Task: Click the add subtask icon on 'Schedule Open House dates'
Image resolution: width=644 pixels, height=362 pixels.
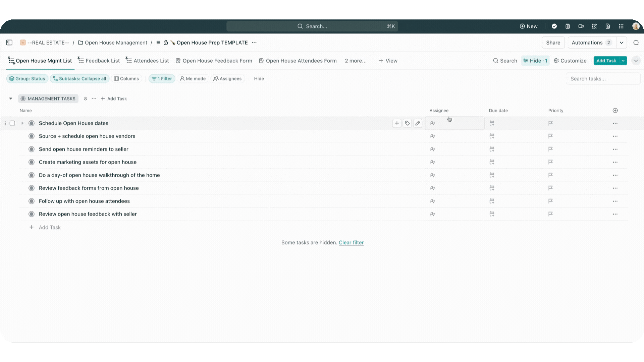Action: click(397, 123)
